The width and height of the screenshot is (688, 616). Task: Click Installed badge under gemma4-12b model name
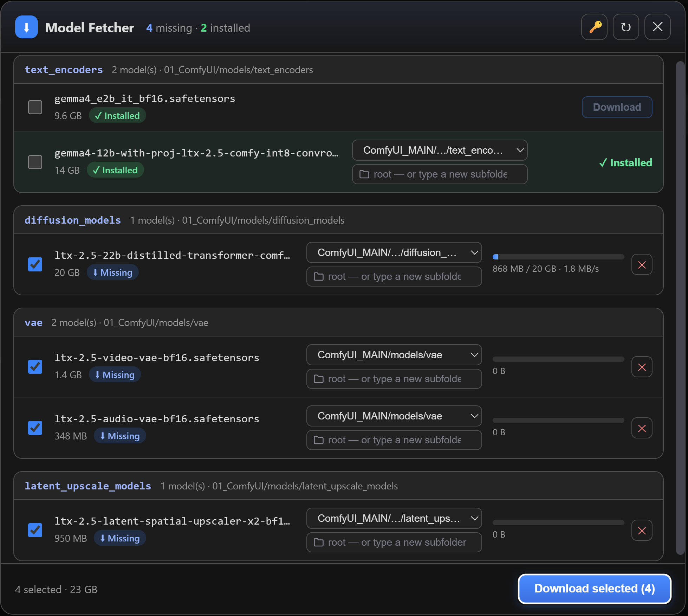point(115,170)
